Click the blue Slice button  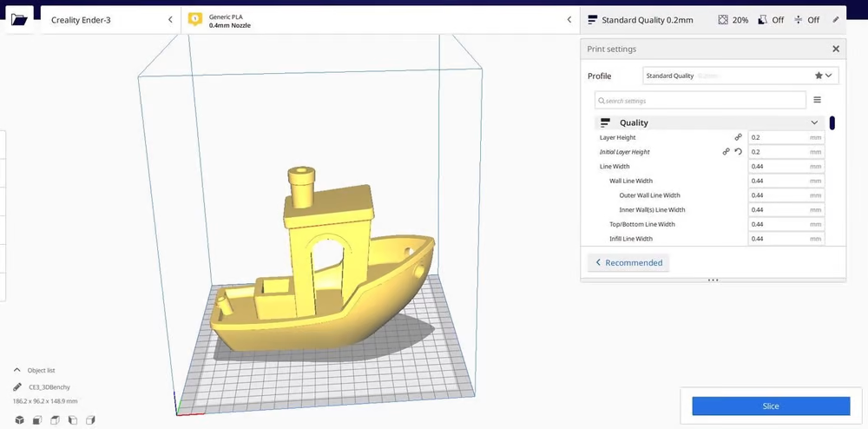(x=770, y=406)
